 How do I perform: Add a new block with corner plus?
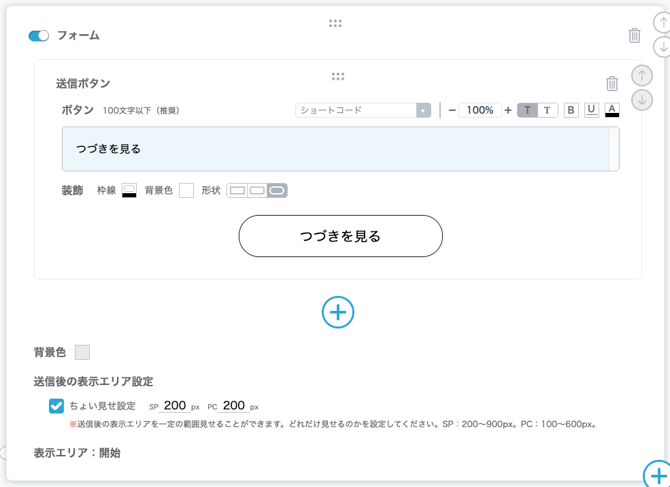[658, 474]
